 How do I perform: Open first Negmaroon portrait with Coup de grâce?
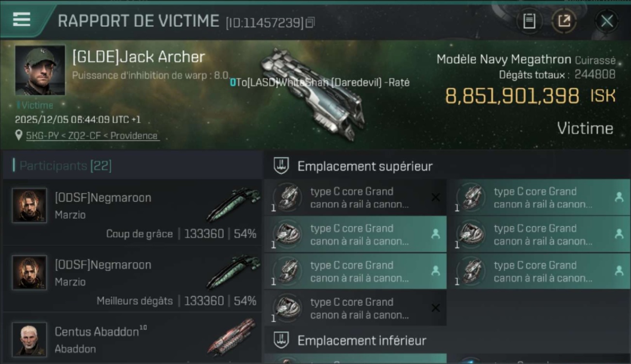(30, 206)
